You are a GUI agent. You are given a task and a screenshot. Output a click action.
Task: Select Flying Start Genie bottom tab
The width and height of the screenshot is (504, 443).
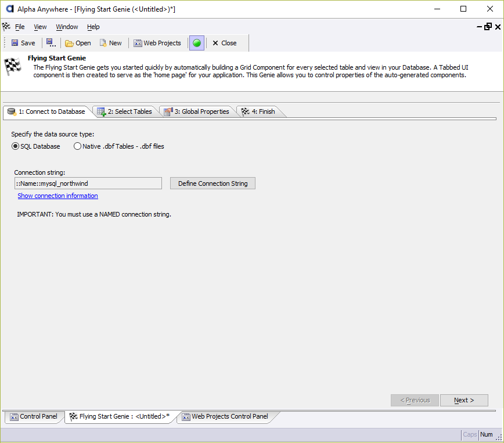(120, 416)
